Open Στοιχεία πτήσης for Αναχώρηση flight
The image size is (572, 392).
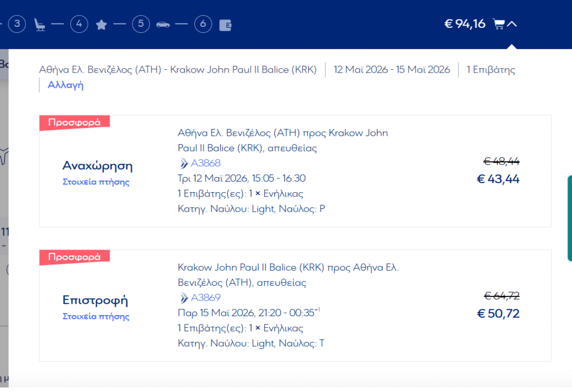(96, 182)
